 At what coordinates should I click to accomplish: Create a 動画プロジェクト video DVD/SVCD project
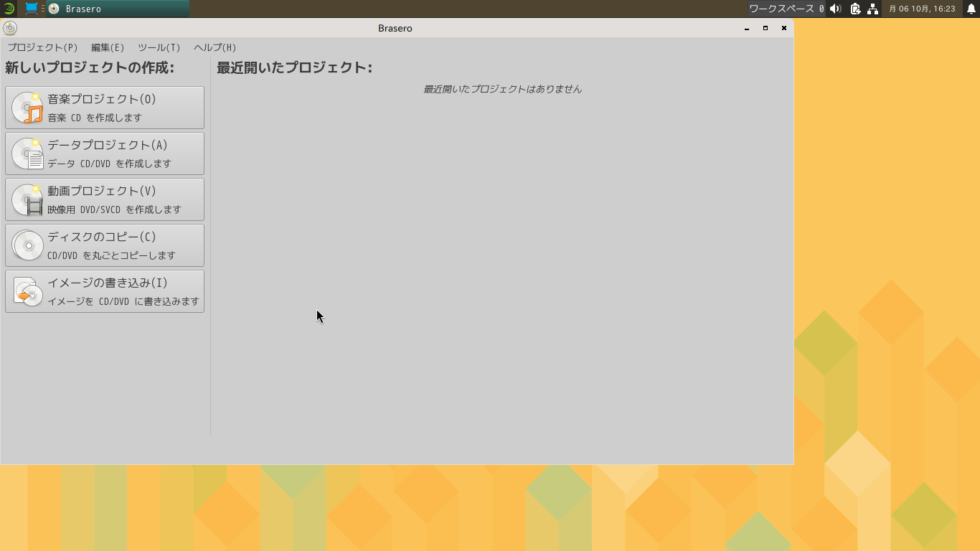[x=105, y=199]
